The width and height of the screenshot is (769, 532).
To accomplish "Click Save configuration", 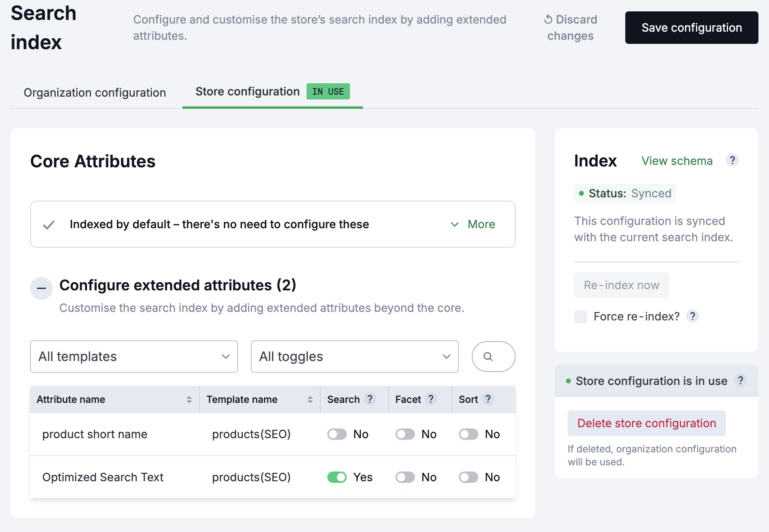I will point(691,28).
